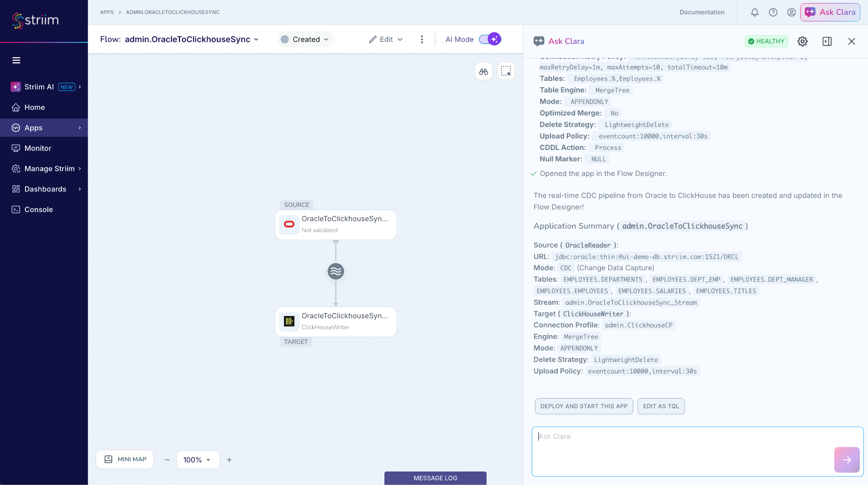Select the ClickHouseWriter target node
The image size is (868, 485).
pyautogui.click(x=336, y=322)
